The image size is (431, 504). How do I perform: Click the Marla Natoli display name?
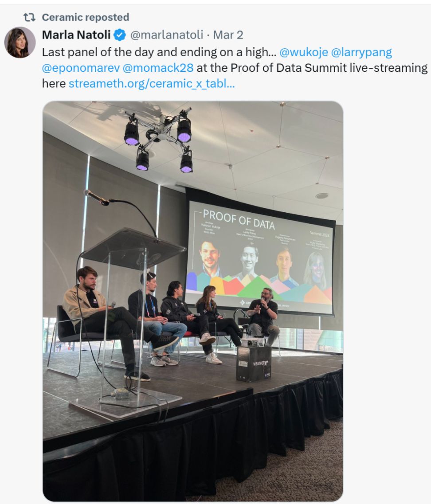[x=76, y=35]
